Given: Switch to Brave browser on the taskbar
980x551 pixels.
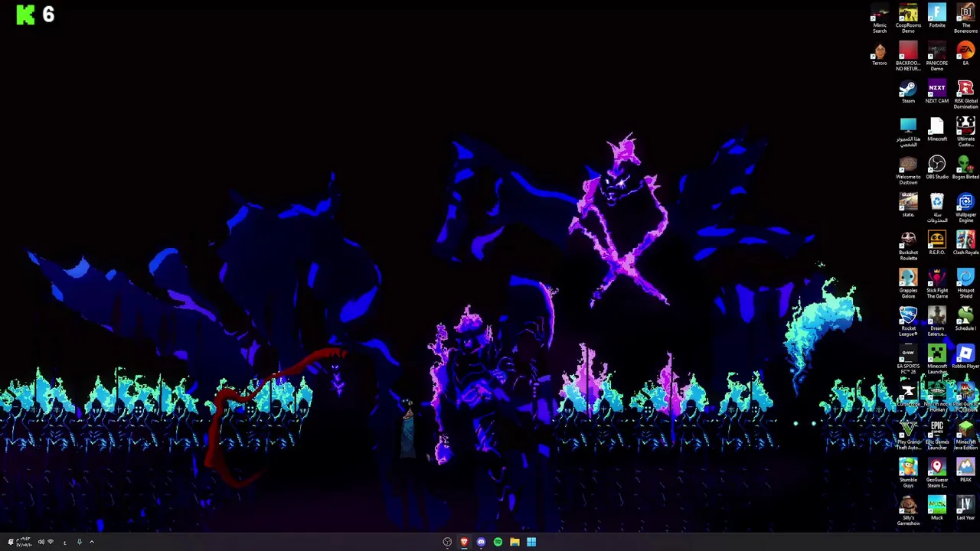Looking at the screenshot, I should [x=464, y=542].
